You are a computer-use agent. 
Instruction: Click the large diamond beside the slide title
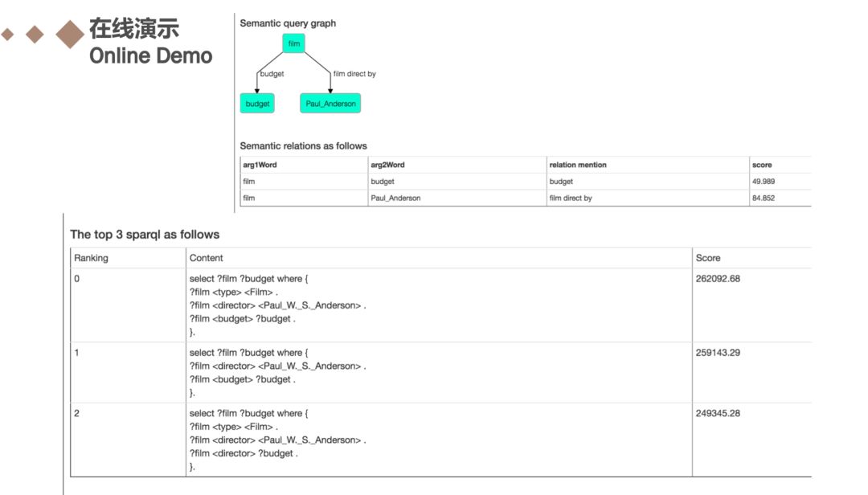tap(70, 34)
